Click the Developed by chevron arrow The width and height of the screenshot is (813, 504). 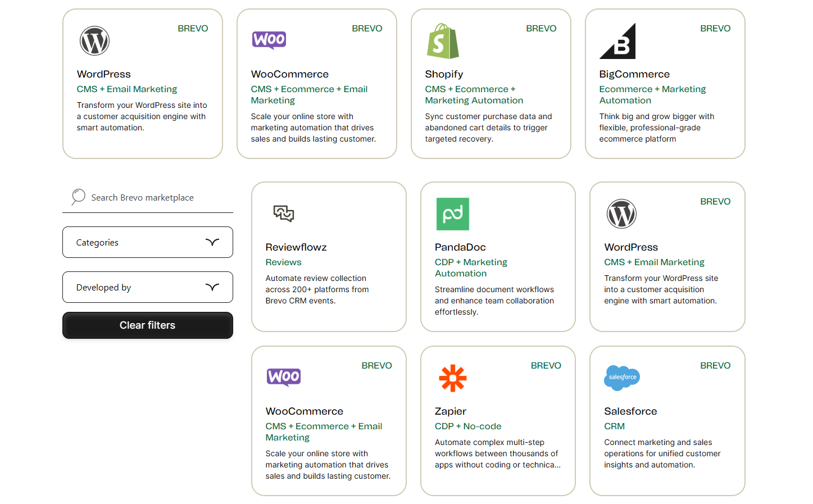212,287
